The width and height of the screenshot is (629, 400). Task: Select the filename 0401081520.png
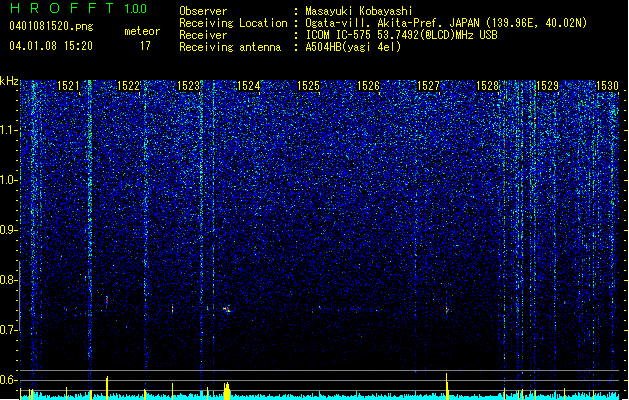click(51, 27)
